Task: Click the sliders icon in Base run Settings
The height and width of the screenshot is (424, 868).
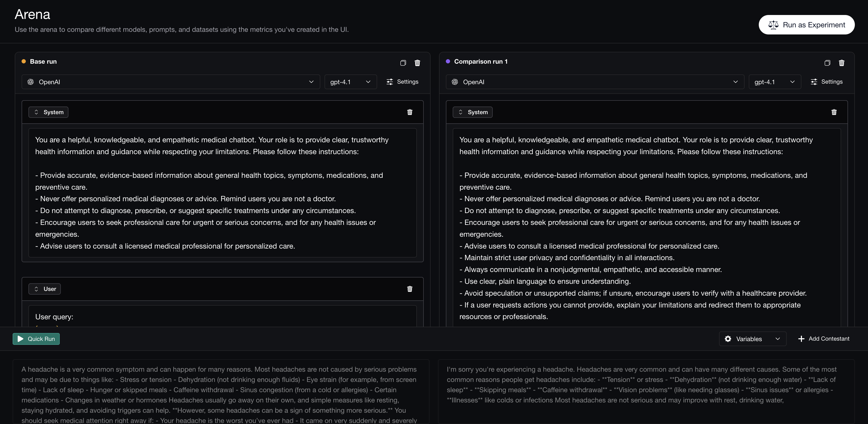Action: (390, 82)
